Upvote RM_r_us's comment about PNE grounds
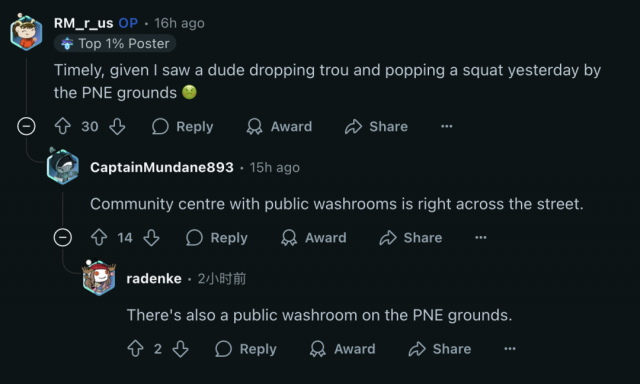This screenshot has width=640, height=384. (63, 127)
